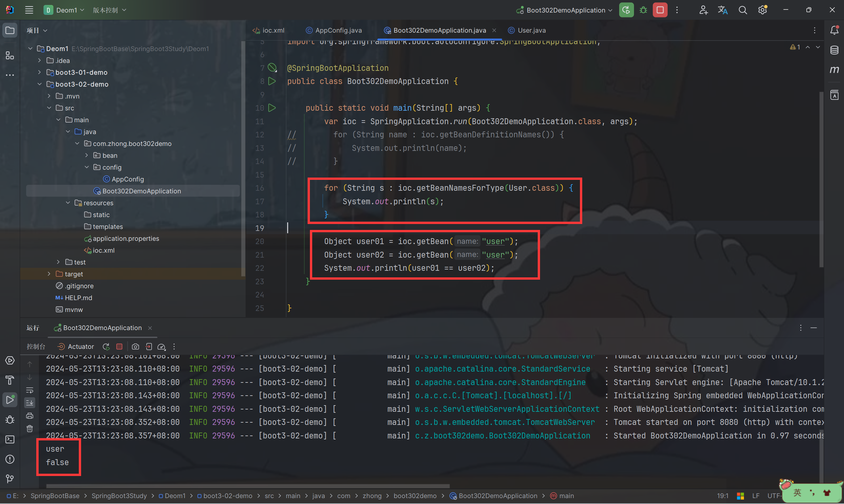The width and height of the screenshot is (844, 504).
Task: Open ioc.xml file in the project tree
Action: [103, 250]
